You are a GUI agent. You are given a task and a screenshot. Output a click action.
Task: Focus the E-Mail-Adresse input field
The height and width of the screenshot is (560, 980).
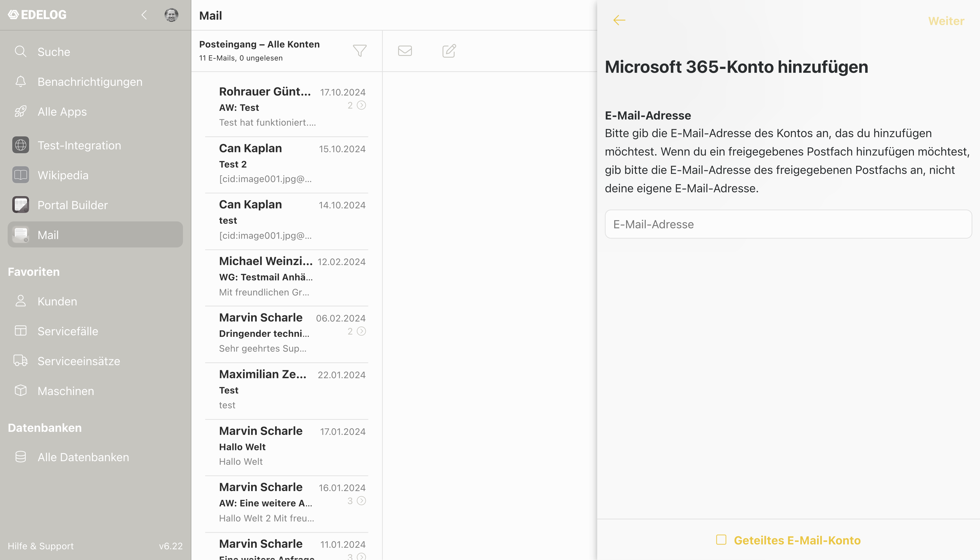(x=788, y=224)
